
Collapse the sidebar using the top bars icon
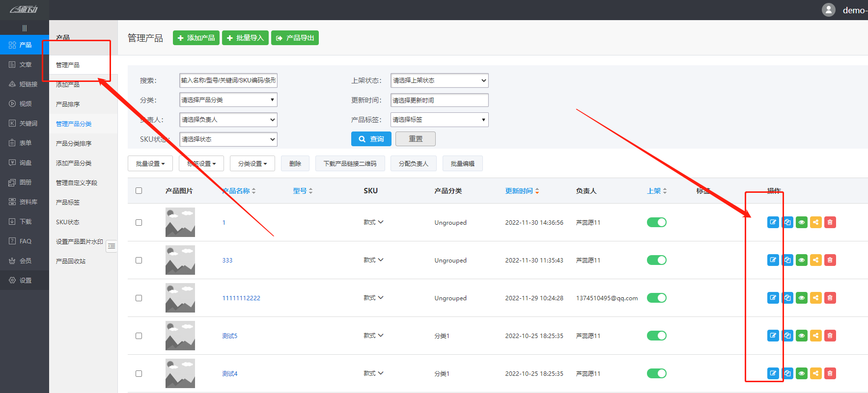(25, 28)
